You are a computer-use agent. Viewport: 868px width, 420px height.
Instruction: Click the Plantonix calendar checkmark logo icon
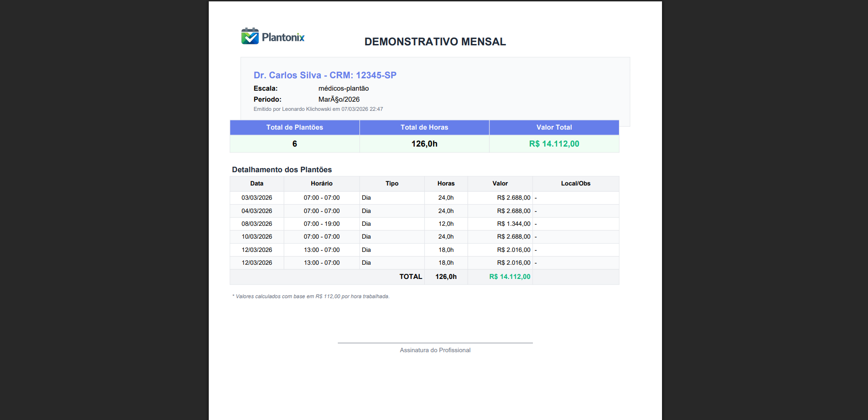click(250, 36)
